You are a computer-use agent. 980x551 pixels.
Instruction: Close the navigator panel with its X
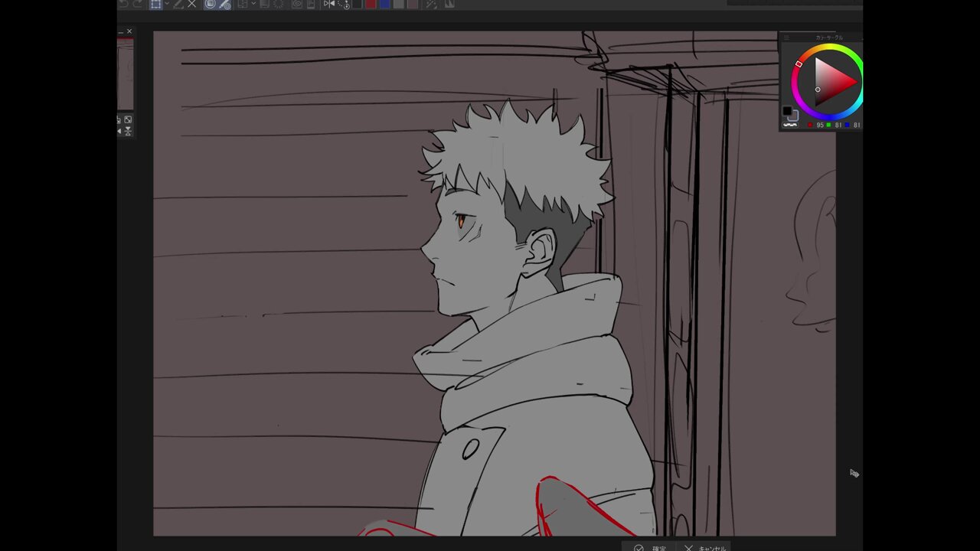(x=129, y=31)
